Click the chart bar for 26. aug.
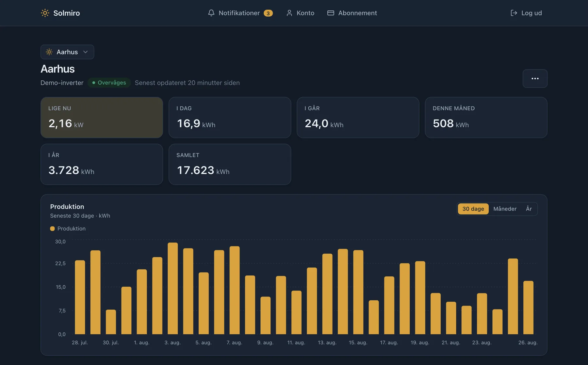This screenshot has width=588, height=365. click(x=528, y=308)
